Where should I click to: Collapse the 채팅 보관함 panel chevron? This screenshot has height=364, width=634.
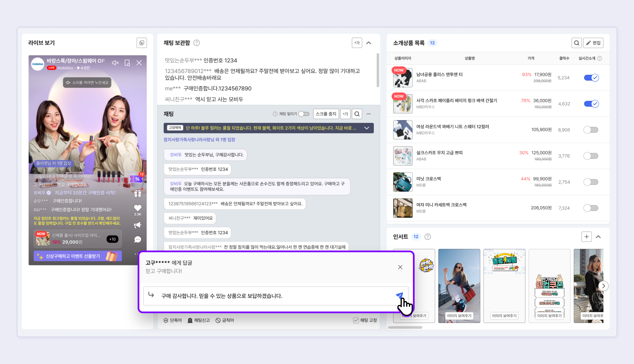pos(369,43)
